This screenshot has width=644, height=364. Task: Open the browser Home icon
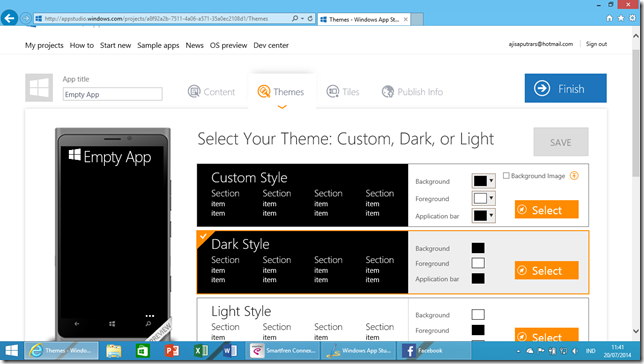click(x=610, y=18)
